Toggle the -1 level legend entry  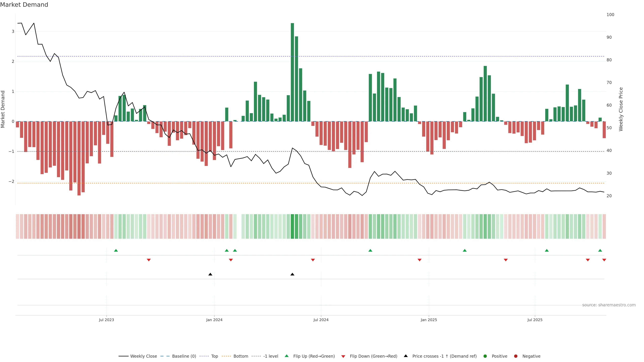pyautogui.click(x=271, y=356)
